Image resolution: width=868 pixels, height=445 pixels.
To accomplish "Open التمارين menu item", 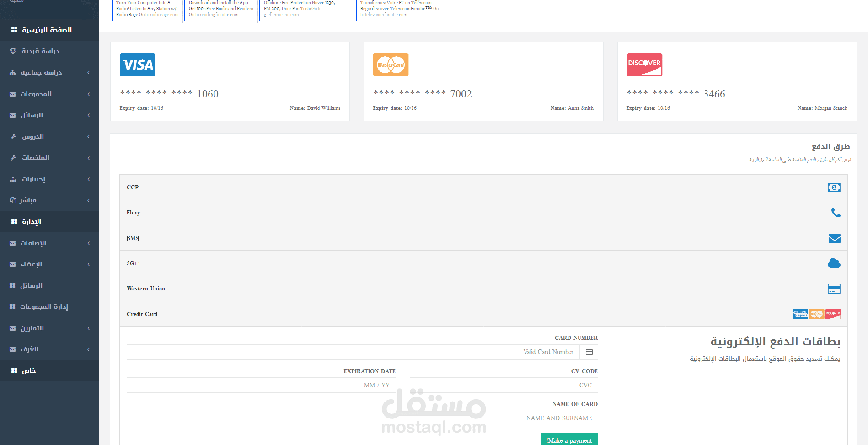I will pyautogui.click(x=49, y=328).
